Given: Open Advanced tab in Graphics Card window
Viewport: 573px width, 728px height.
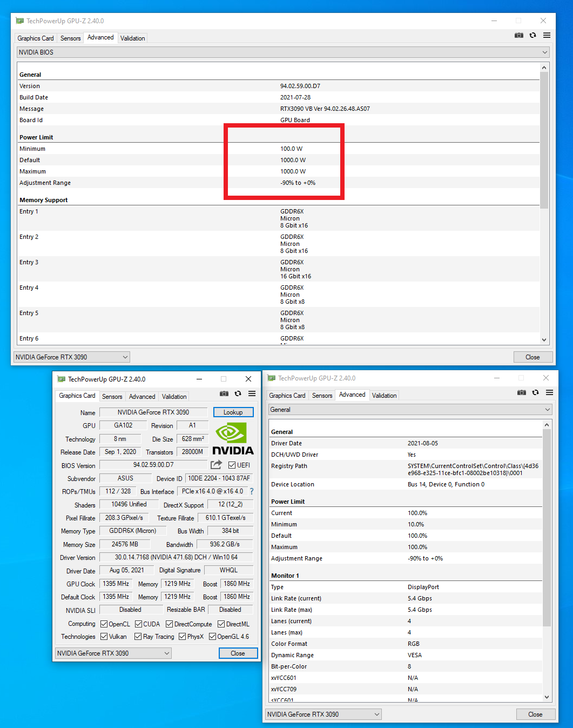Looking at the screenshot, I should point(142,397).
